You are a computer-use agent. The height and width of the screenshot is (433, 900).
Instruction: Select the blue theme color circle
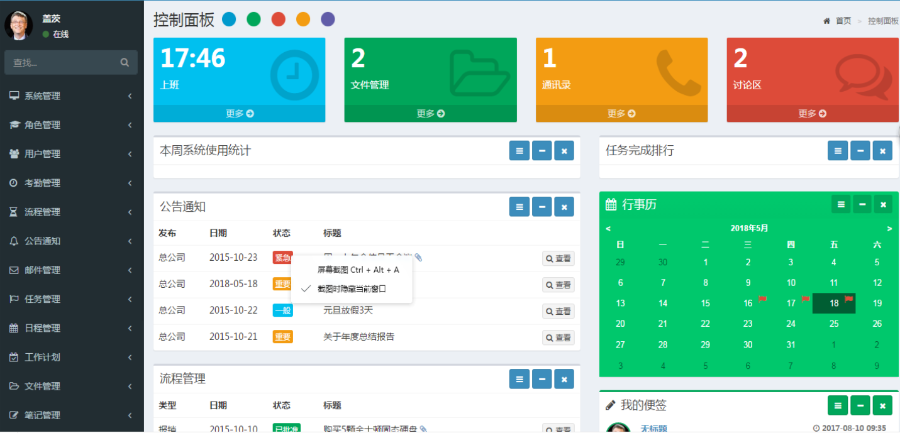coord(229,19)
